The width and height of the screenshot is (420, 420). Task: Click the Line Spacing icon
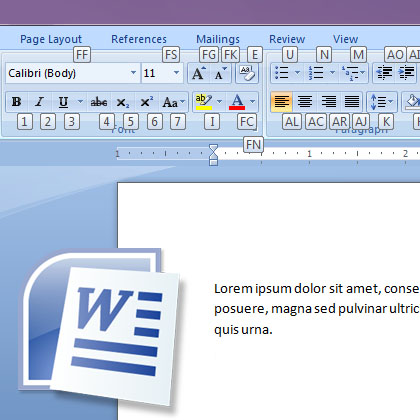378,102
